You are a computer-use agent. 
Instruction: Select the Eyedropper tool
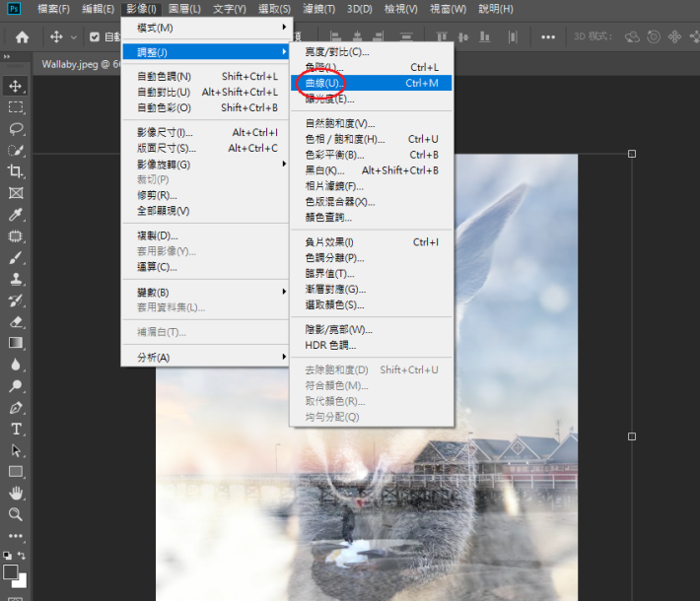(x=16, y=215)
